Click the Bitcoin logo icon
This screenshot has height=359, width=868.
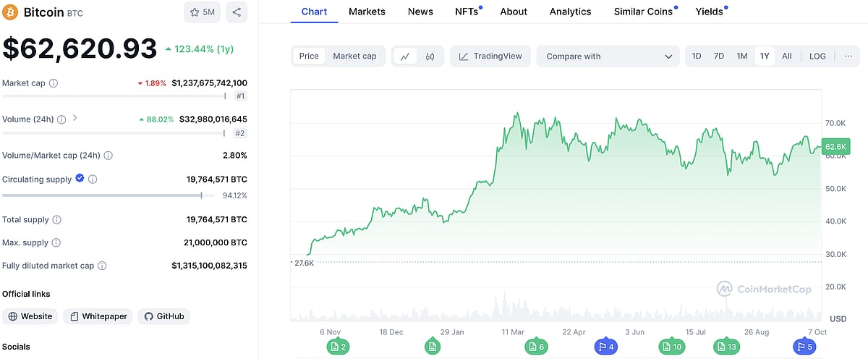(x=11, y=12)
